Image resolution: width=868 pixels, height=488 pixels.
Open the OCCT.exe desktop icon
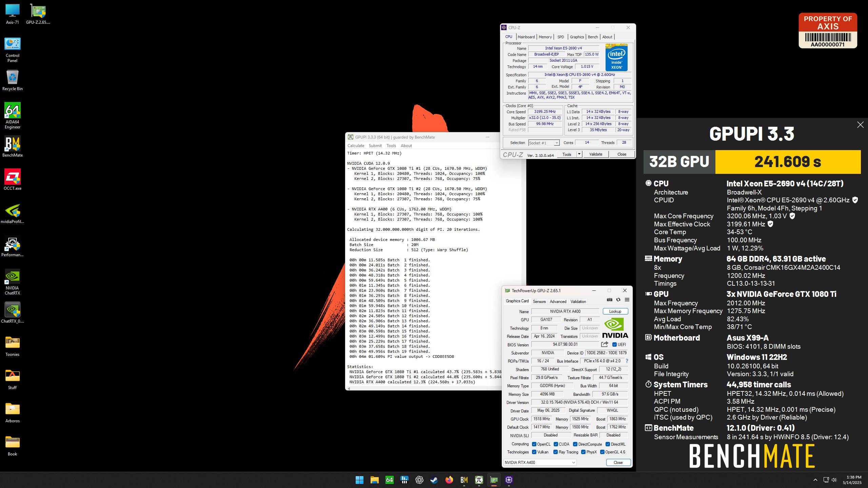(x=13, y=180)
